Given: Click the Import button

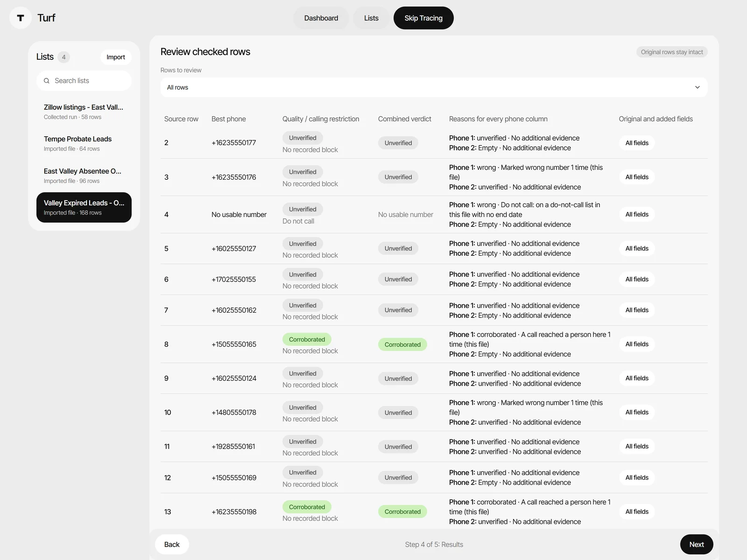Looking at the screenshot, I should pyautogui.click(x=116, y=57).
